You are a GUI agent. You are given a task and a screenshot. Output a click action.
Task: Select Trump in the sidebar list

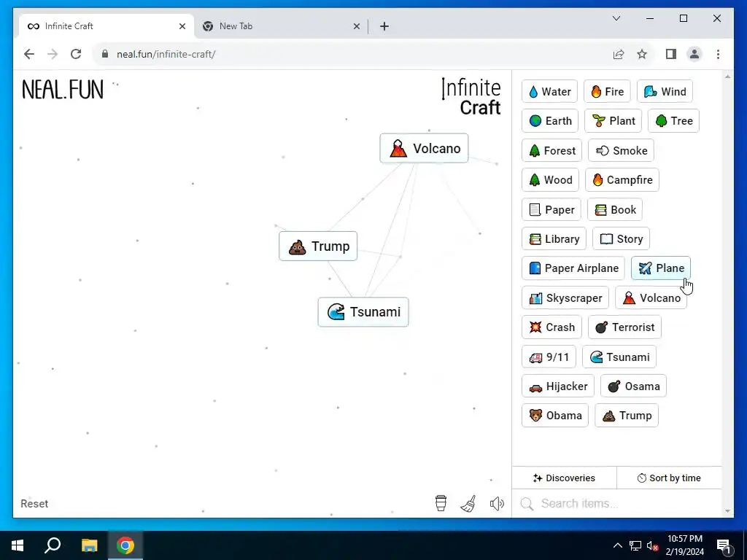pos(627,416)
